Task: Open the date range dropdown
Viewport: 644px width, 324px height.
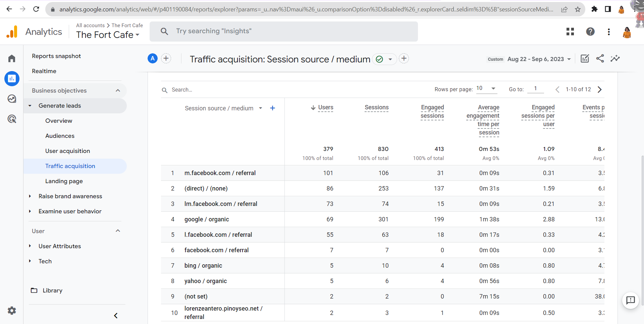Action: pos(539,59)
